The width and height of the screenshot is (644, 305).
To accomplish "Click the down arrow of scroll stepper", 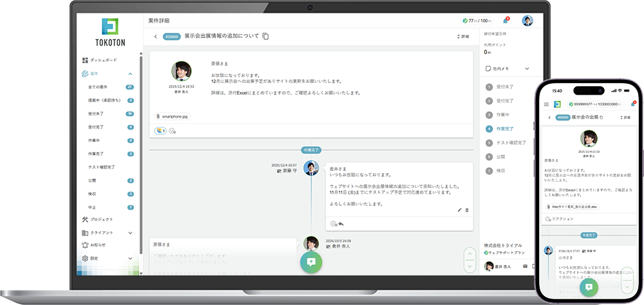I will coord(469,266).
